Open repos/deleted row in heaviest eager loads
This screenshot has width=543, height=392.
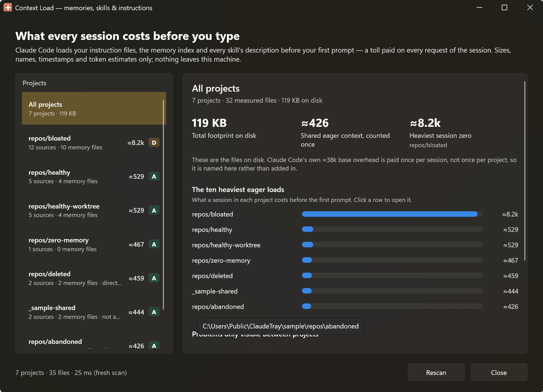coord(355,276)
